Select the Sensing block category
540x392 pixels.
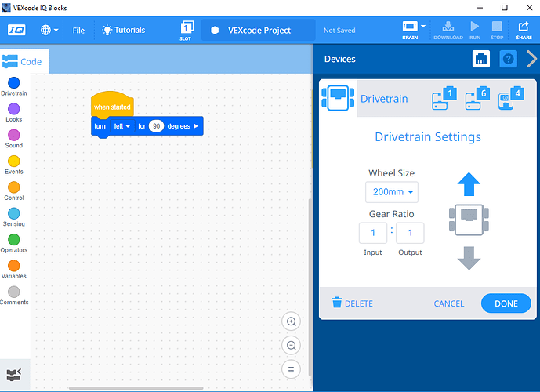pos(14,217)
